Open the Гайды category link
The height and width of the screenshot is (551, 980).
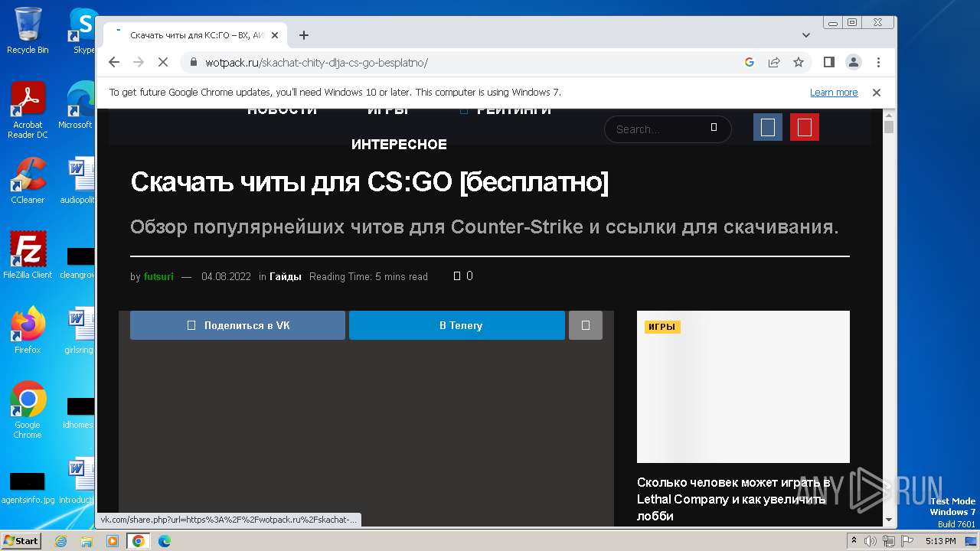pyautogui.click(x=286, y=277)
